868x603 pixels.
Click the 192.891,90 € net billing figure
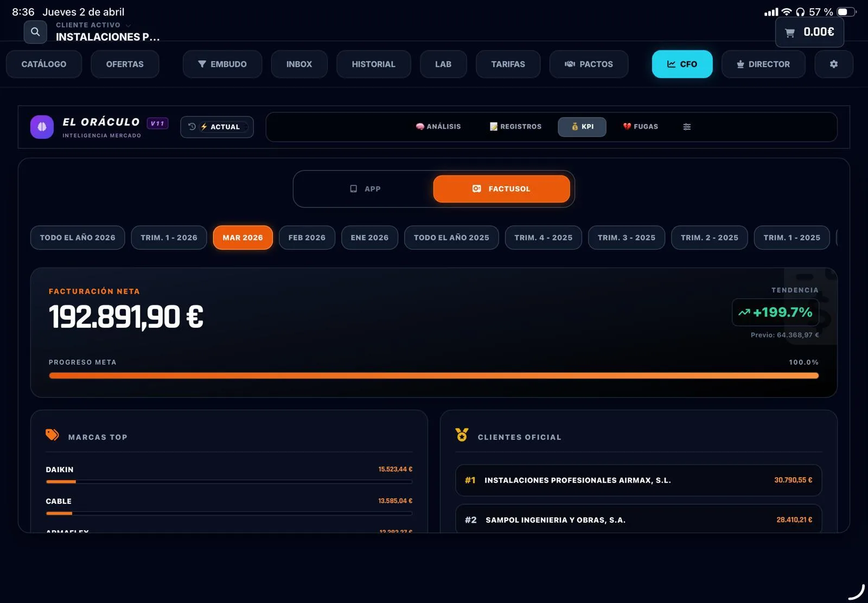coord(126,317)
